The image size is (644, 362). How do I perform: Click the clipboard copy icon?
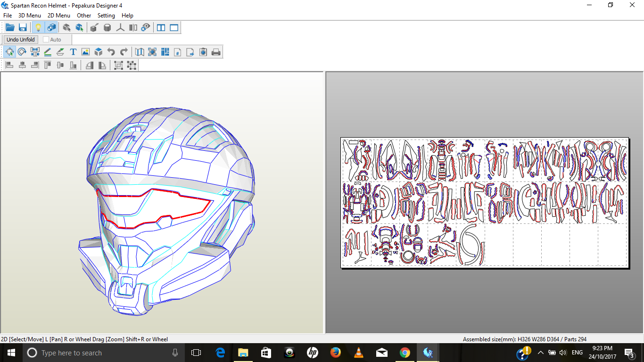click(203, 52)
